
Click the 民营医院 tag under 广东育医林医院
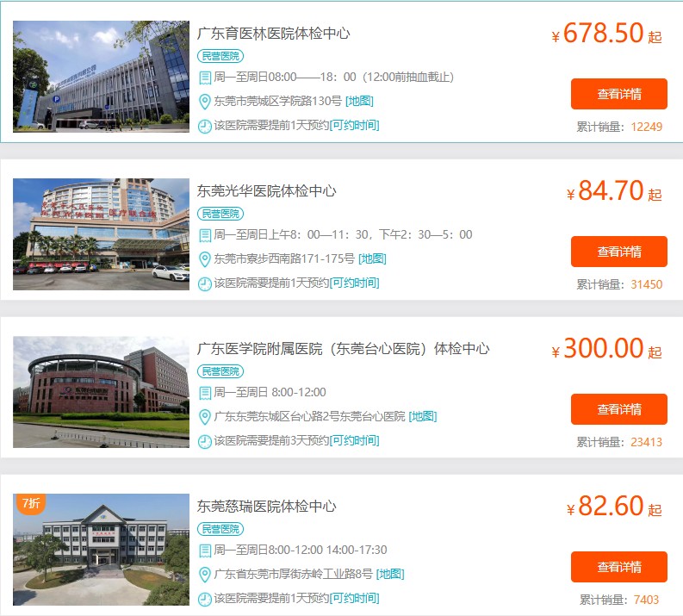[220, 56]
